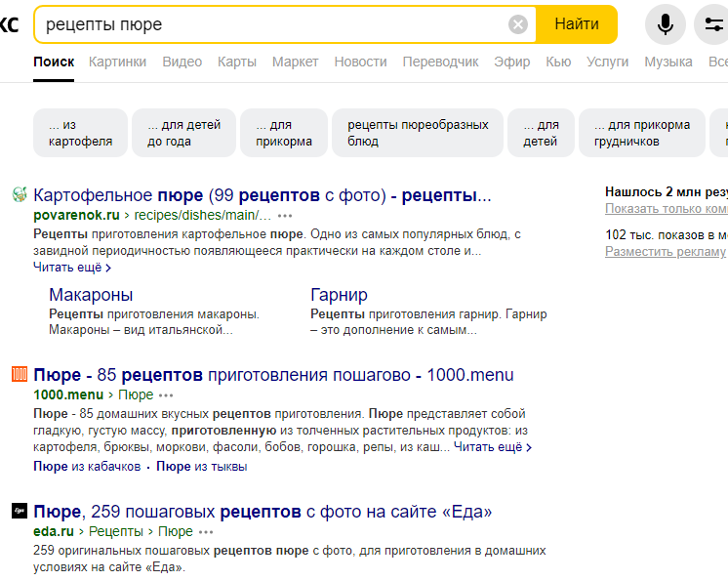Open the three-dot menu for eda.ru result
This screenshot has width=728, height=581.
tap(206, 532)
